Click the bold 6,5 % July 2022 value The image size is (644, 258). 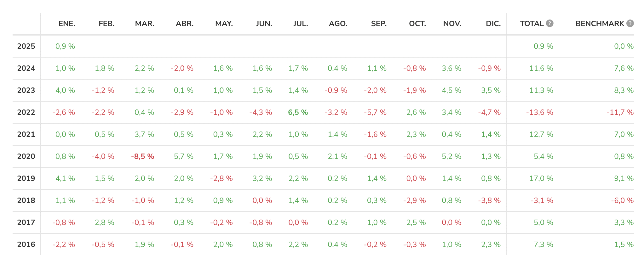(298, 112)
